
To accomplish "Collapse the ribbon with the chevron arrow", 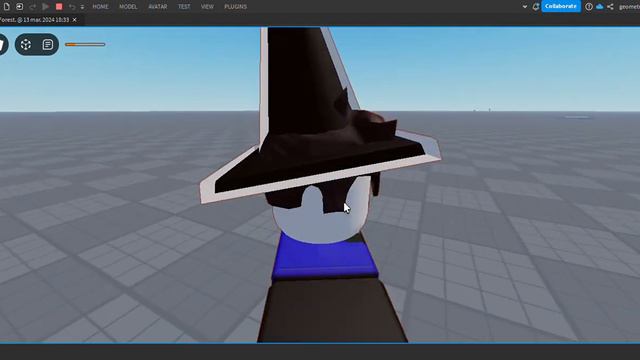I will click(524, 7).
